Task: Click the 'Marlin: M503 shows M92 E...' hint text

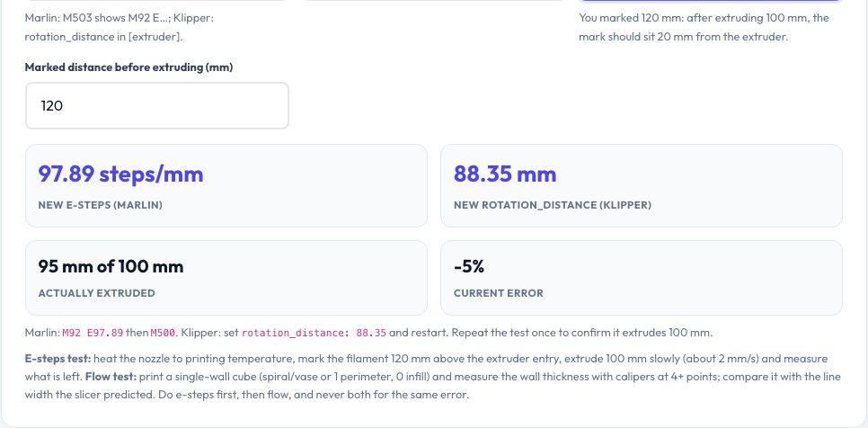Action: coord(119,27)
